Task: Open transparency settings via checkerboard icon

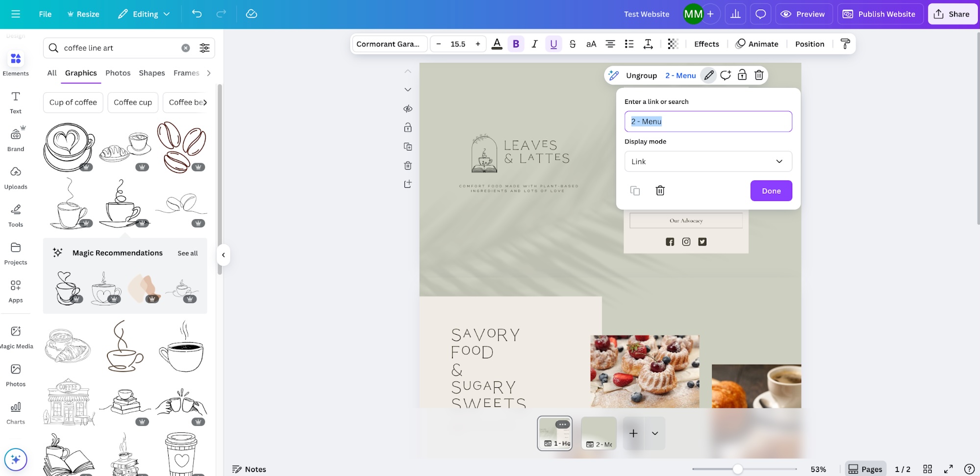Action: click(x=672, y=44)
